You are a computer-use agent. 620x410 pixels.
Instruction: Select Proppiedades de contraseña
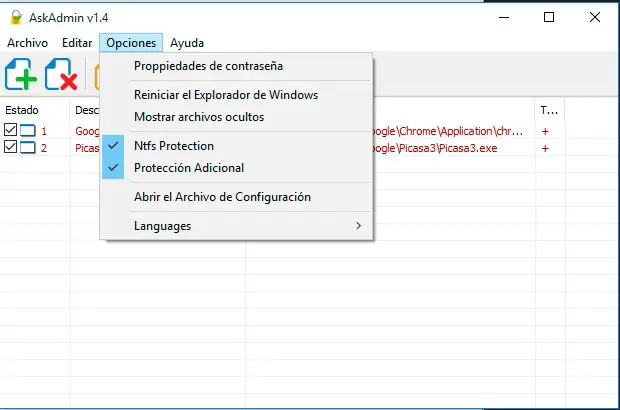click(x=208, y=66)
